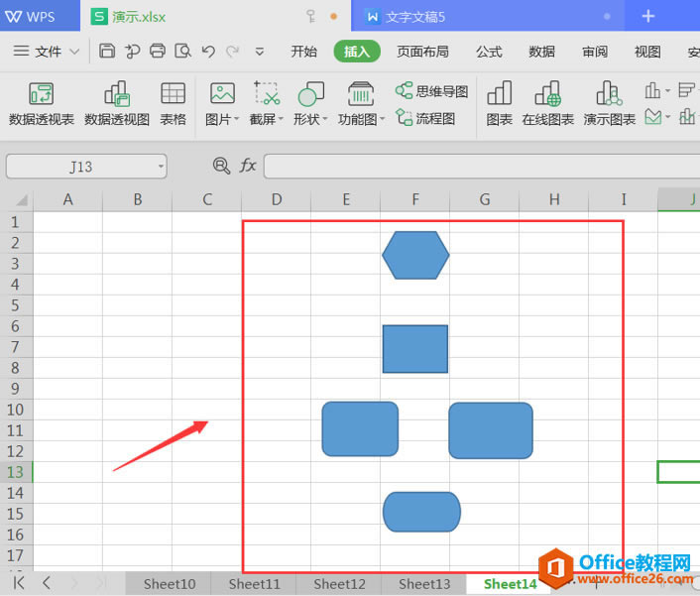Screen dimensions: 700x596
Task: Open a new tab with plus button
Action: point(648,17)
